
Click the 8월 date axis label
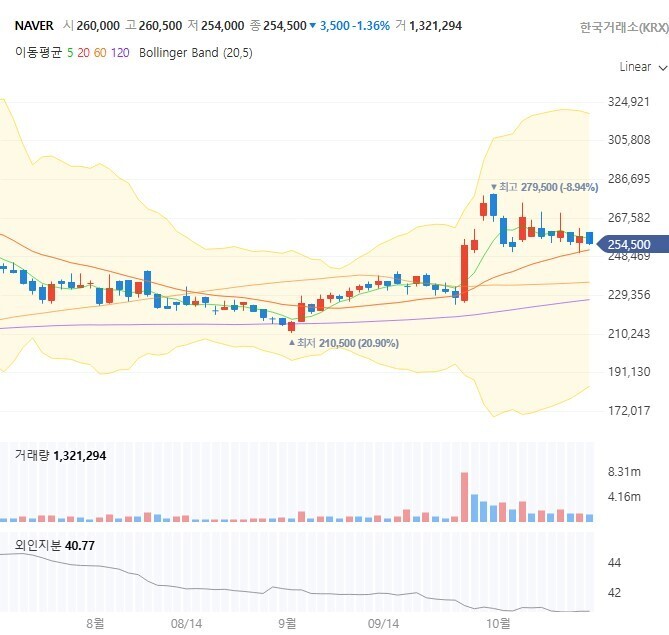tap(95, 623)
